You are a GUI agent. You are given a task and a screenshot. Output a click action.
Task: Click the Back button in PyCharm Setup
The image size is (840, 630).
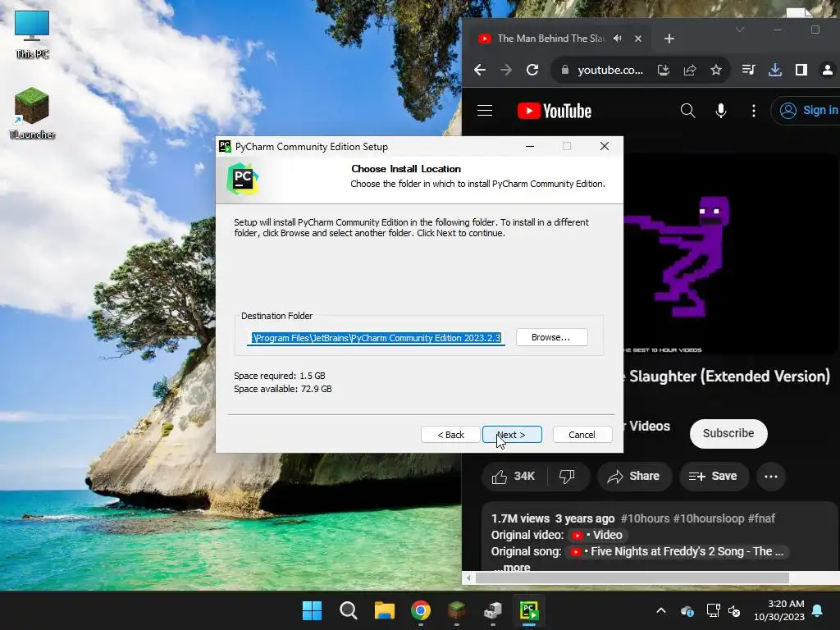[450, 435]
